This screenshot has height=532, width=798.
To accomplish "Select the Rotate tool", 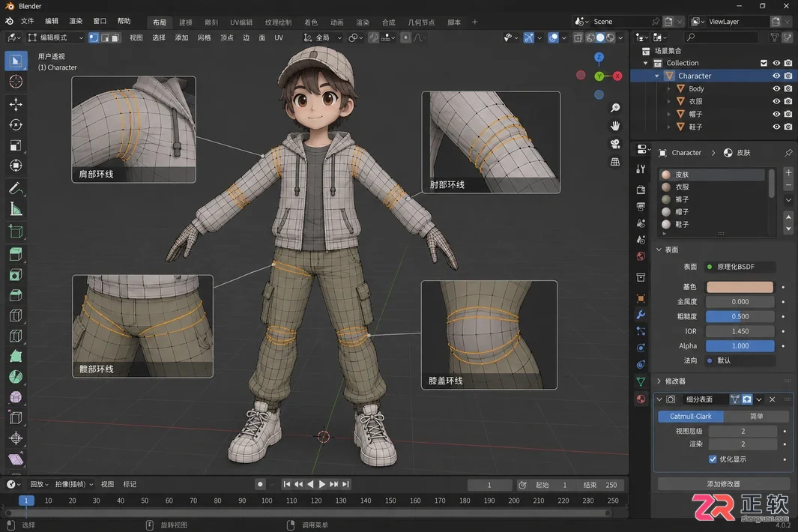I will pyautogui.click(x=16, y=124).
